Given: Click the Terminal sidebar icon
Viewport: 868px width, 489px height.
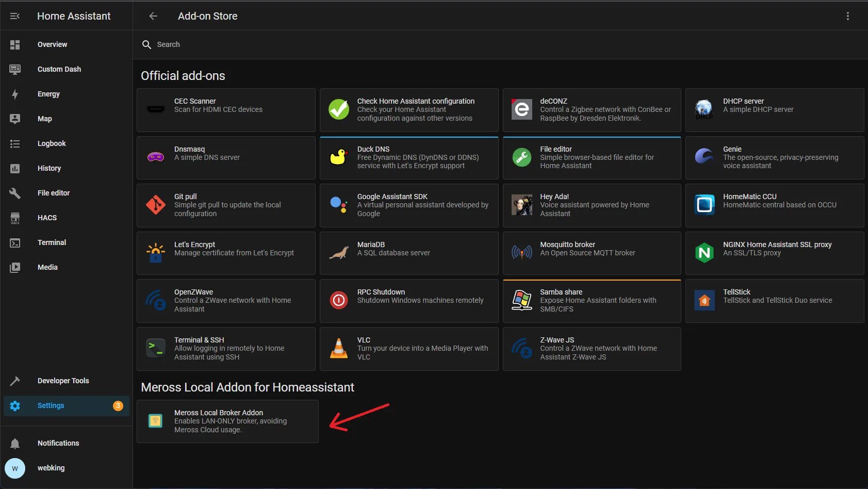Looking at the screenshot, I should coord(15,242).
